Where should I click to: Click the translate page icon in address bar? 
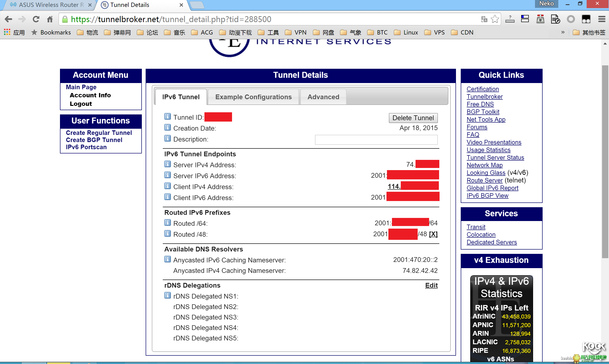click(x=484, y=19)
